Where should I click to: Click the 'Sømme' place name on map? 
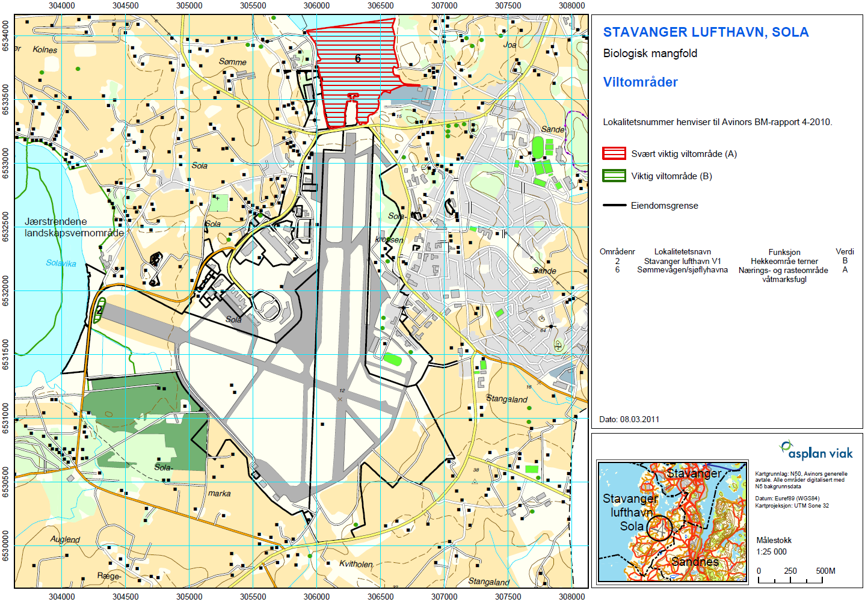233,62
